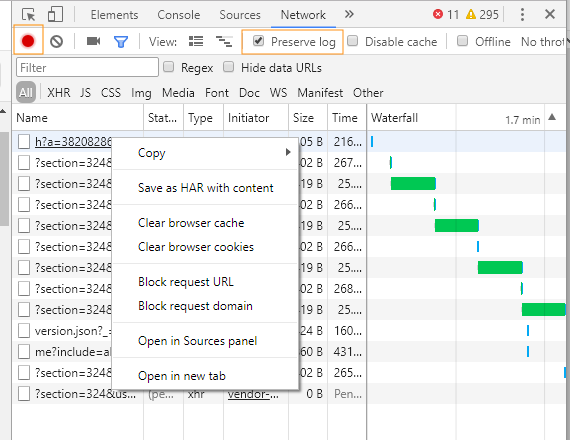Sort by Type column header
The width and height of the screenshot is (570, 440).
[204, 117]
